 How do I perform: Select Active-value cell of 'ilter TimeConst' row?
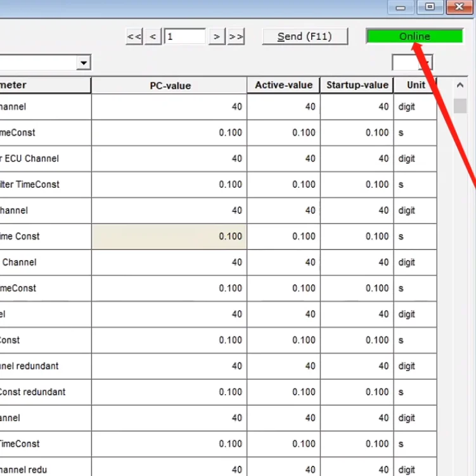(284, 184)
